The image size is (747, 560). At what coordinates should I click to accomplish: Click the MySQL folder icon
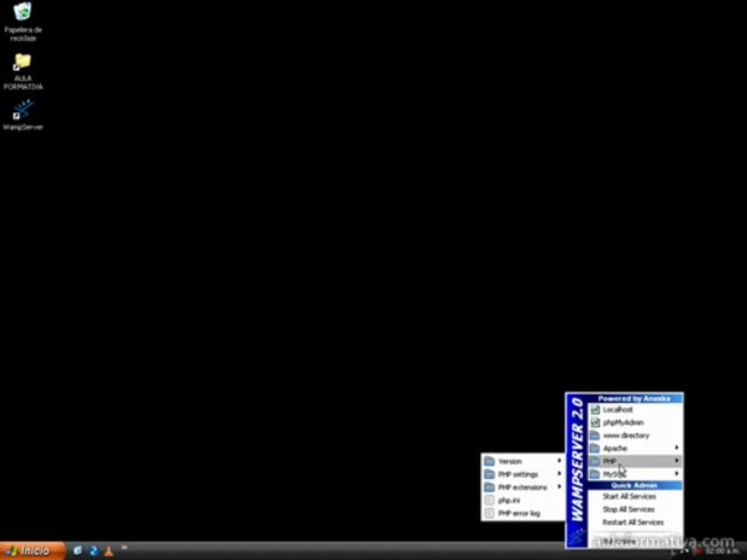(594, 474)
